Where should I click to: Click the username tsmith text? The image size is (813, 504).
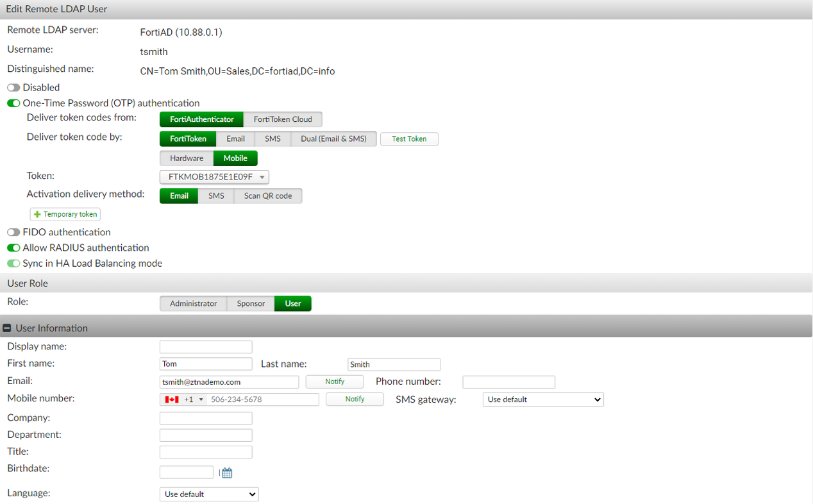tap(154, 51)
